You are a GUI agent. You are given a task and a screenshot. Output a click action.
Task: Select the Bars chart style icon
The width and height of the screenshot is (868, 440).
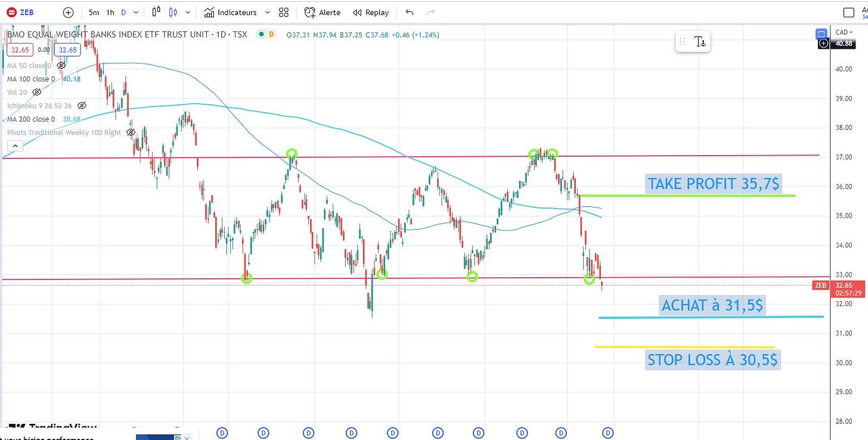pyautogui.click(x=156, y=12)
